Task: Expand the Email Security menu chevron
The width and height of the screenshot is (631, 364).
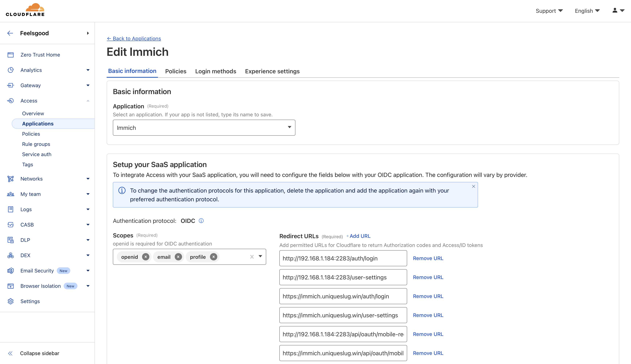Action: tap(88, 271)
